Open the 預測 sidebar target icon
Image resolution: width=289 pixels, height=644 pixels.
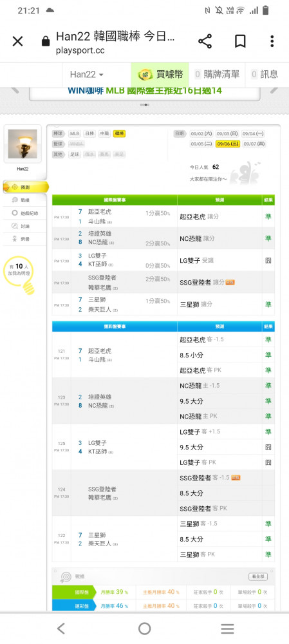15,187
